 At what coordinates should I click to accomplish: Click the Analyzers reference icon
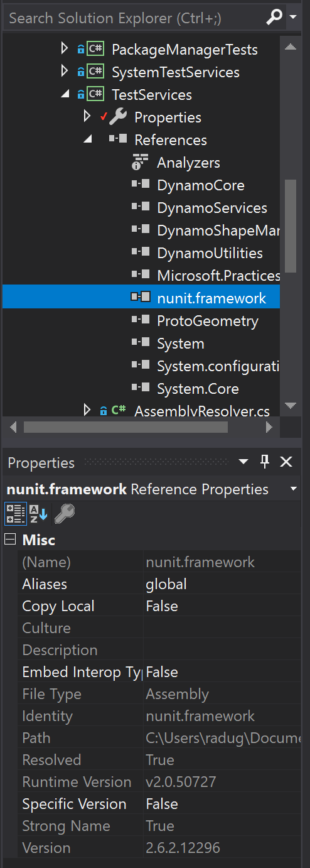(140, 163)
